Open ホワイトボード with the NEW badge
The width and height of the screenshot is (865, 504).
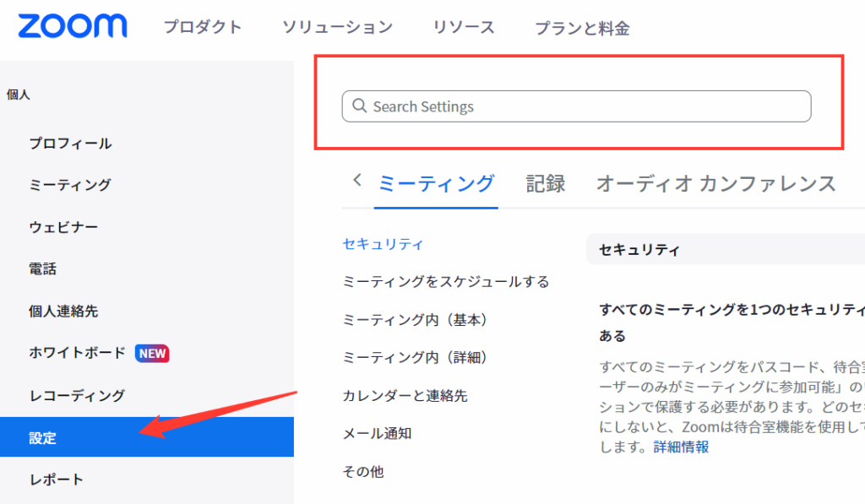77,353
